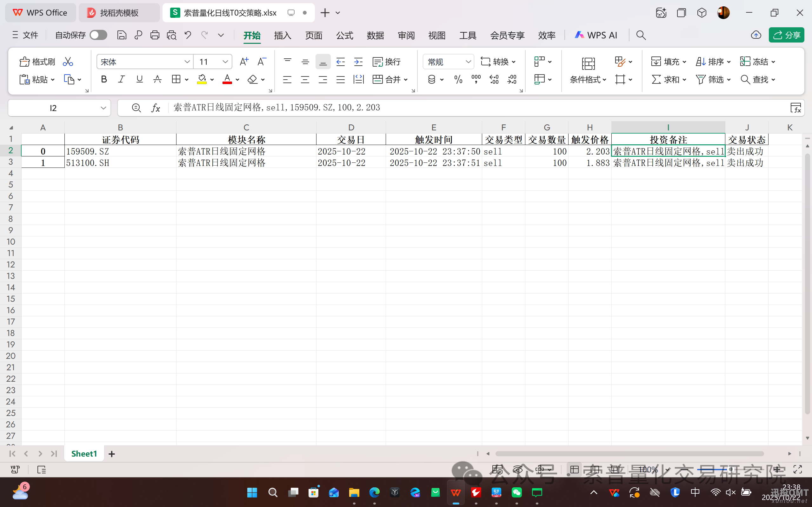The image size is (812, 507).
Task: Click the green 分享 share button
Action: tap(786, 35)
